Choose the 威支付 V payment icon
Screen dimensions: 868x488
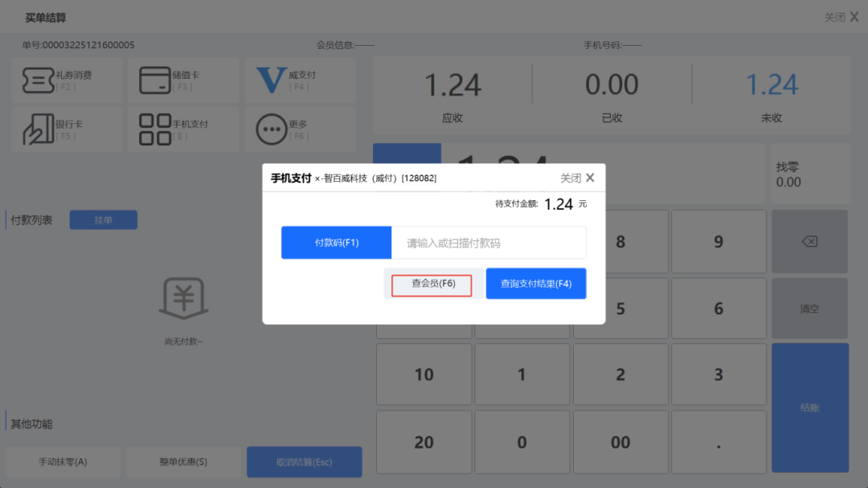(x=271, y=80)
